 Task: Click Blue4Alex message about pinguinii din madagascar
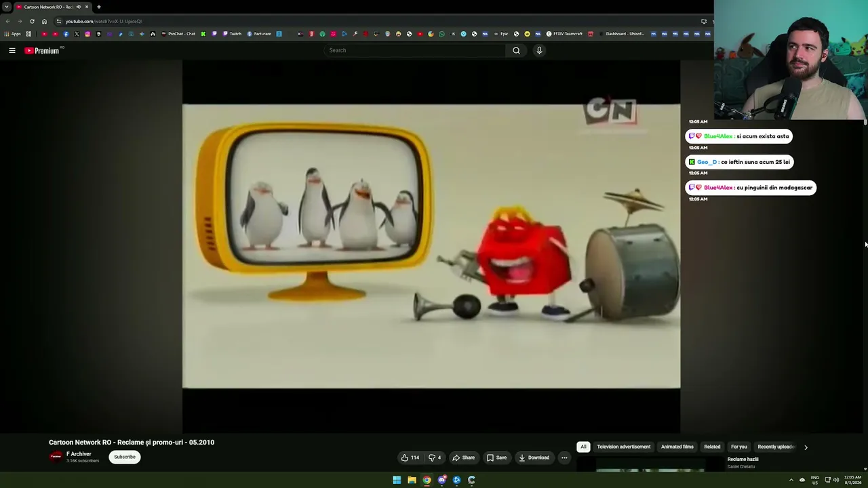751,188
